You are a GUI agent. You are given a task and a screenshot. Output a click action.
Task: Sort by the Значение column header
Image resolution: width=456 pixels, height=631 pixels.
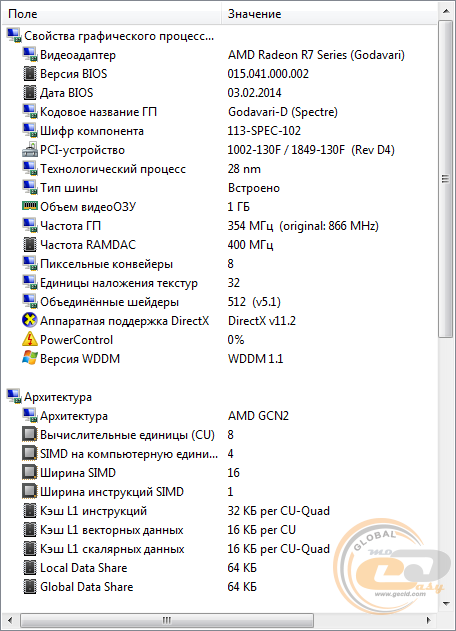pyautogui.click(x=329, y=14)
